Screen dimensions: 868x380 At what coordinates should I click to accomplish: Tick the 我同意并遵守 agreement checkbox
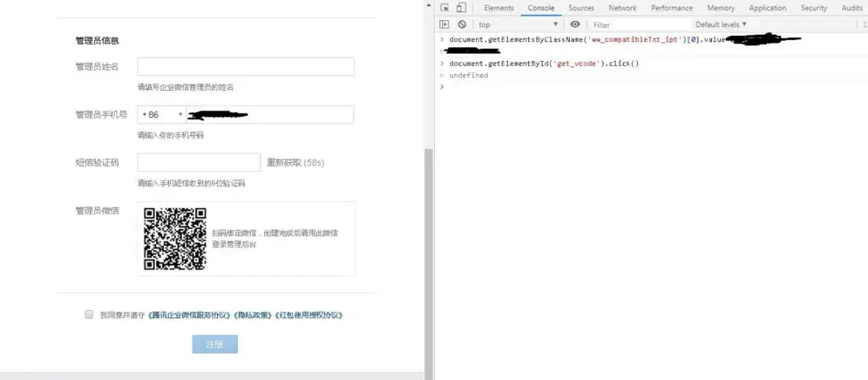[x=88, y=314]
